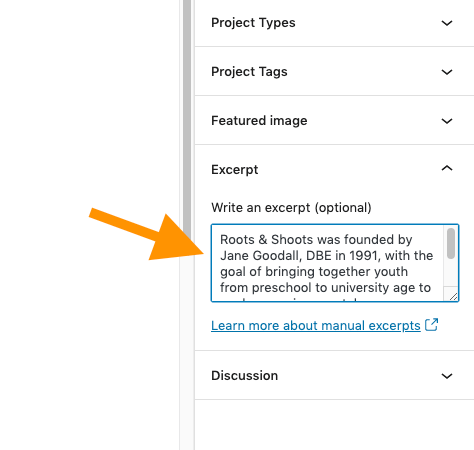Screen dimensions: 474x450
Task: Click the excerpt textarea scrollbar thumb
Action: 451,243
